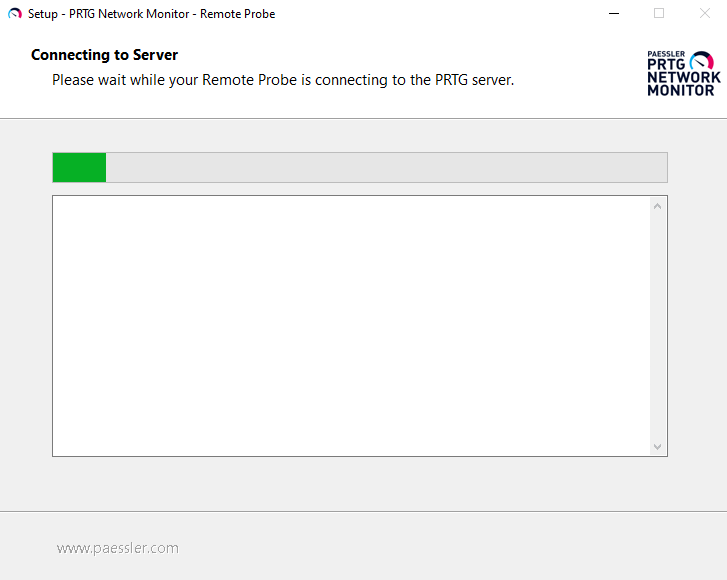Click the bold PRTG text in logo
The width and height of the screenshot is (727, 580).
point(667,65)
